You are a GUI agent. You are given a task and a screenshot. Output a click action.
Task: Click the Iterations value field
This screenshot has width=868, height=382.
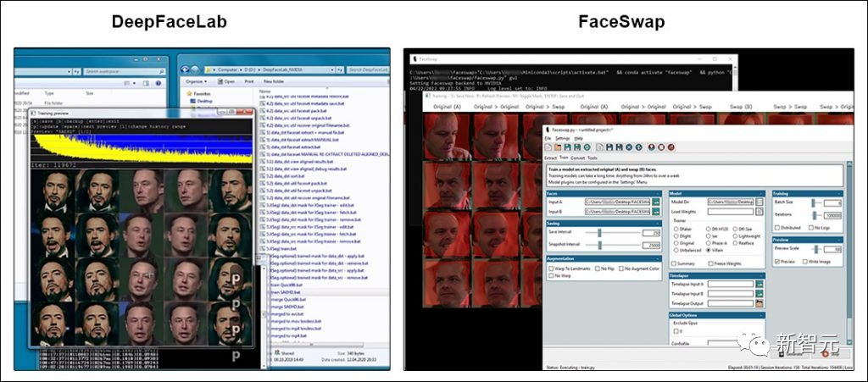(832, 216)
